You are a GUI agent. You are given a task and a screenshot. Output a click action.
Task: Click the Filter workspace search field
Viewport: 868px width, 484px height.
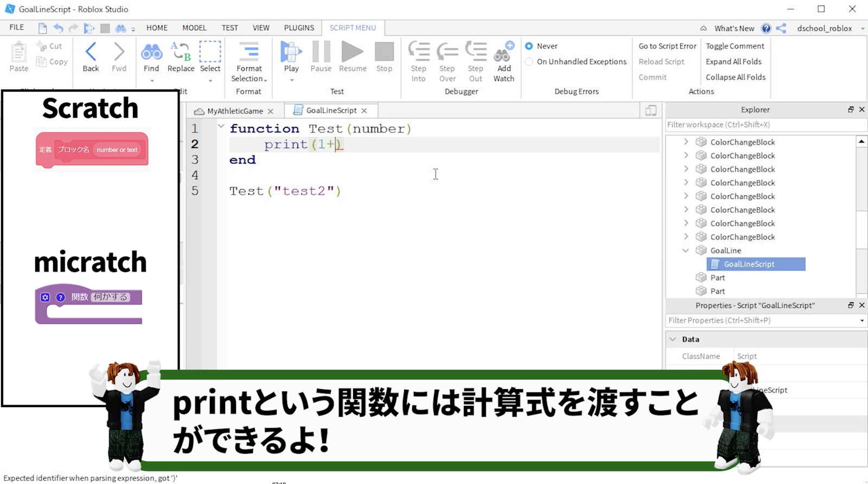pyautogui.click(x=759, y=125)
